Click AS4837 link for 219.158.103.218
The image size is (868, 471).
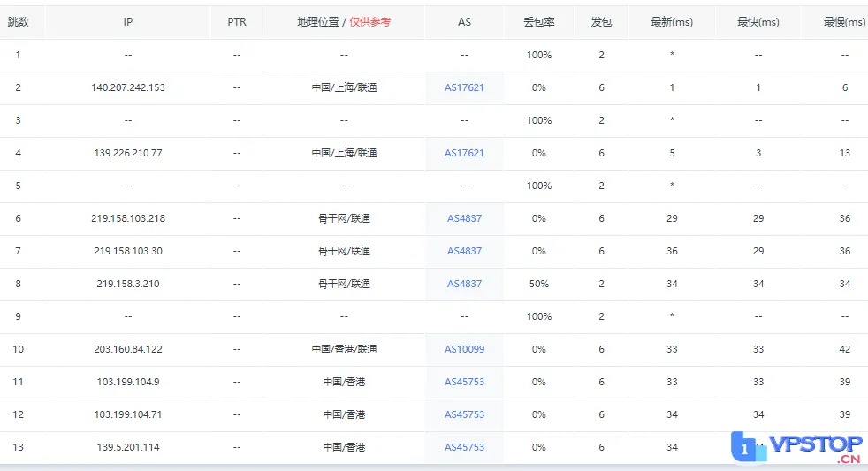click(x=464, y=218)
